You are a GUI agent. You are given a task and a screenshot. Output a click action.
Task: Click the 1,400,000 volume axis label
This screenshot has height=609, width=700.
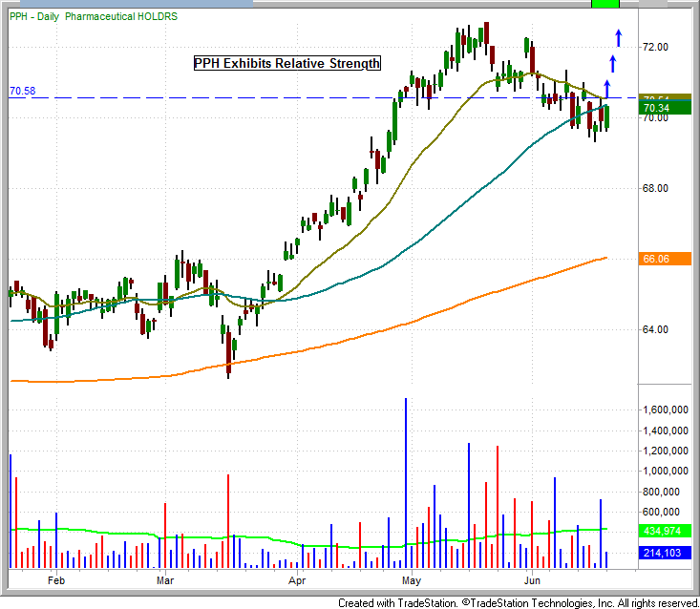point(666,430)
